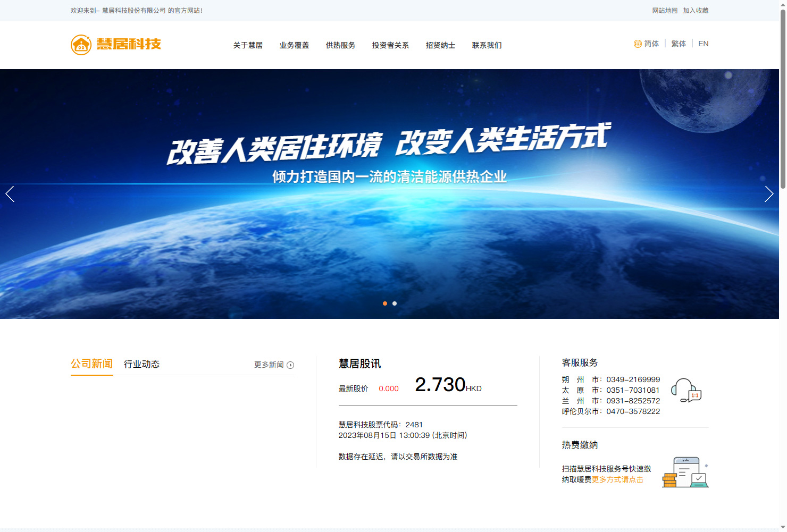Image resolution: width=787 pixels, height=532 pixels.
Task: Click the 慧居科技 logo
Action: (116, 45)
